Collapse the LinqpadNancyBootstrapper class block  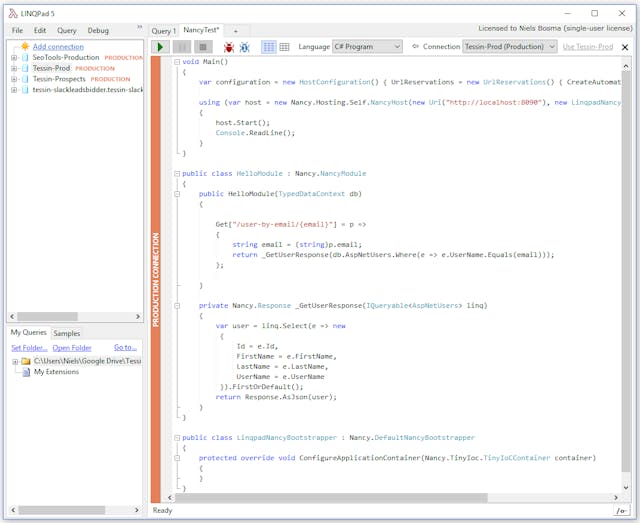click(x=177, y=438)
